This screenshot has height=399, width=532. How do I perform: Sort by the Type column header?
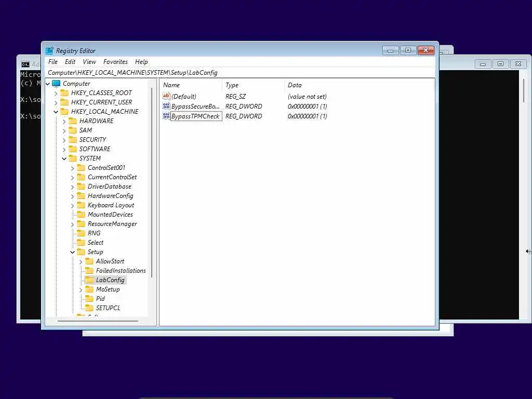[x=254, y=85]
